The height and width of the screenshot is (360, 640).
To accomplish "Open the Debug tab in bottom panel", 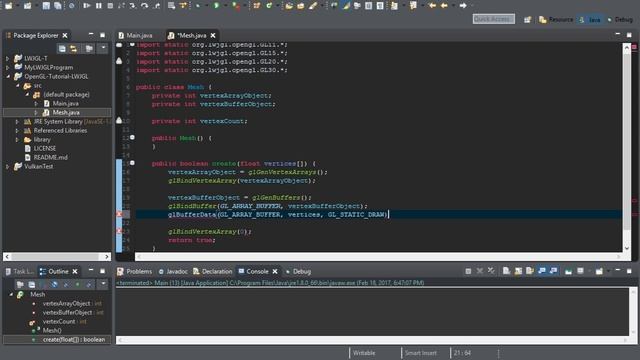I will click(x=298, y=271).
